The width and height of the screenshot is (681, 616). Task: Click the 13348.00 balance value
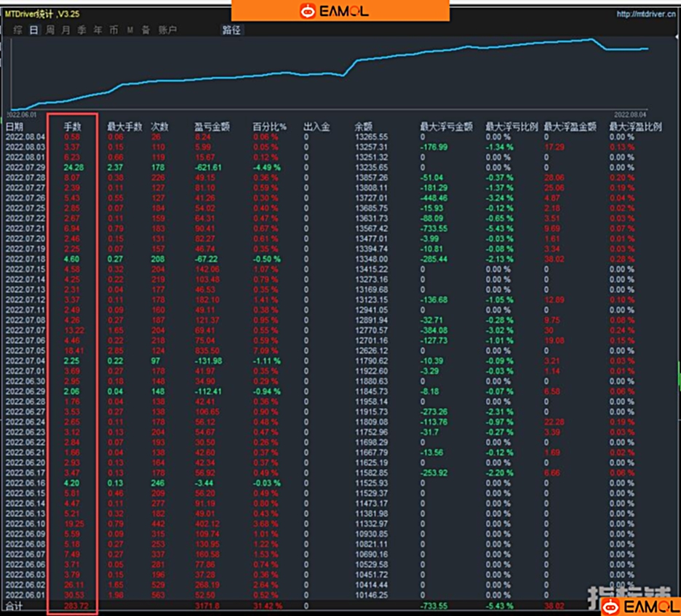pyautogui.click(x=372, y=259)
